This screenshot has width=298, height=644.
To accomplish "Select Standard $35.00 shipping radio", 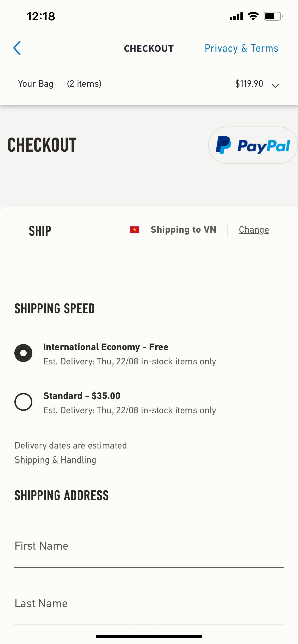I will click(x=23, y=402).
